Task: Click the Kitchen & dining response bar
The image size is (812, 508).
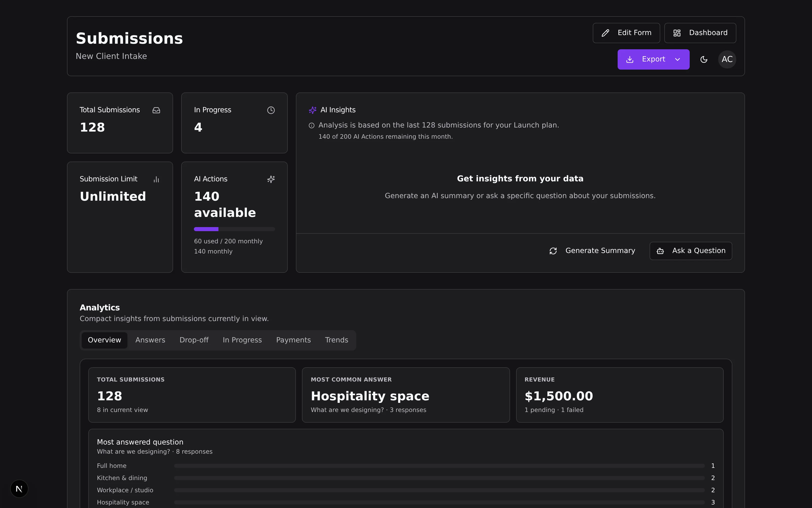Action: point(439,478)
